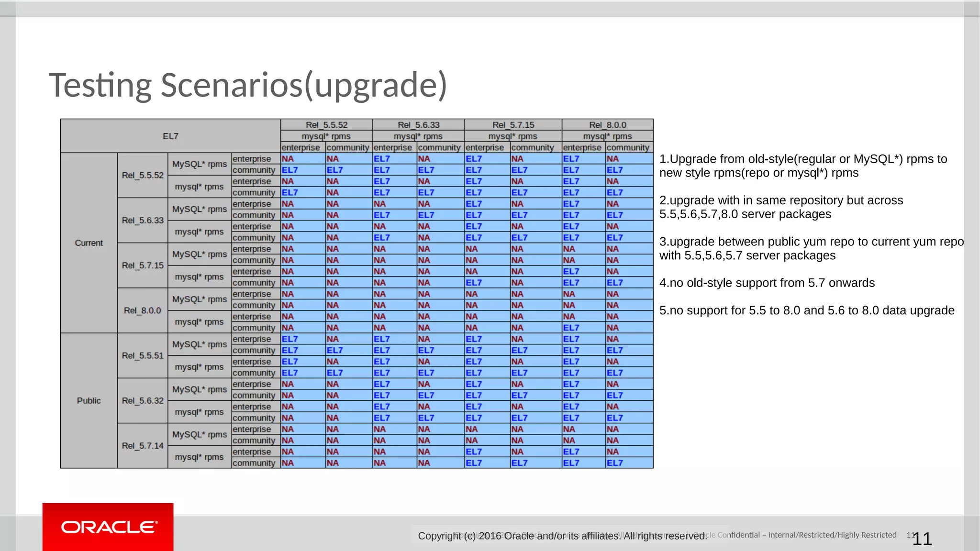Select note 1 about old-style rpms upgrade
980x551 pixels.
pyautogui.click(x=803, y=166)
